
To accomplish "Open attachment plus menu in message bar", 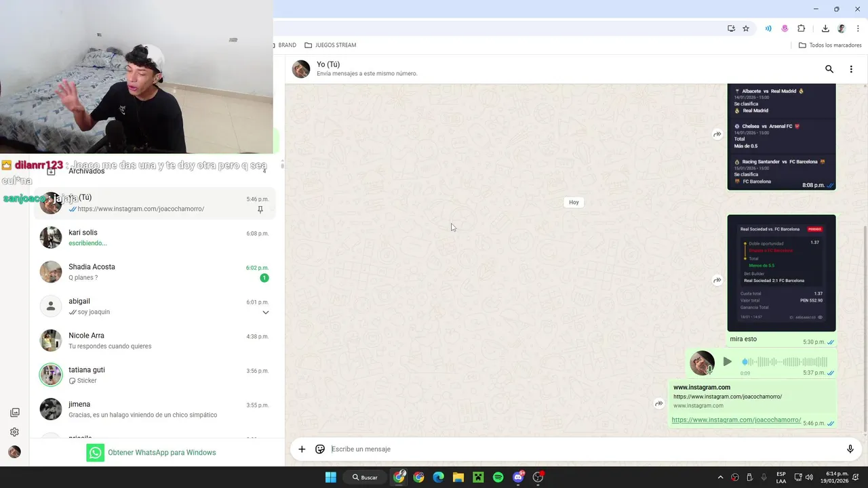I will (302, 449).
